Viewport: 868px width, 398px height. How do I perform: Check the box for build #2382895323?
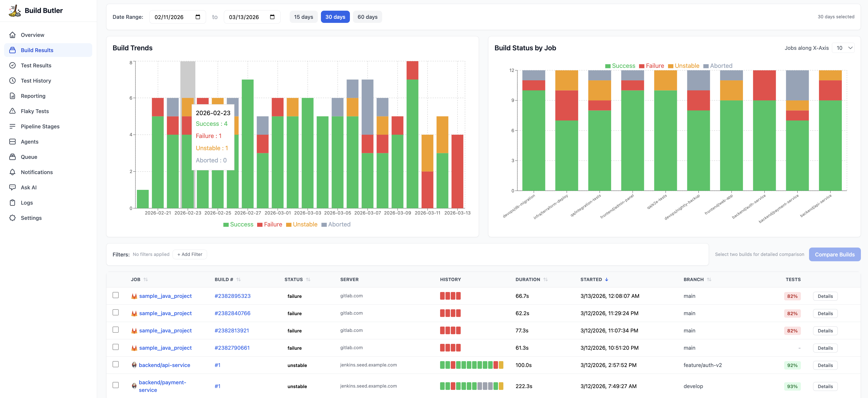coord(116,295)
